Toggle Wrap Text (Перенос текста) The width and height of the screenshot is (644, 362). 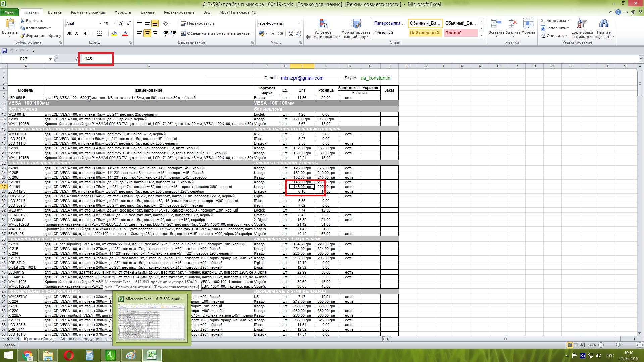pyautogui.click(x=198, y=23)
